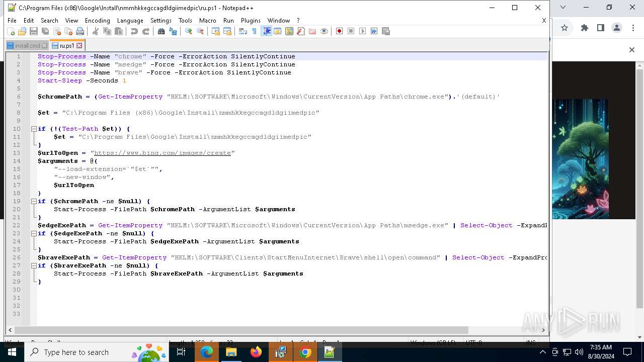Toggle Show All Characters pilcrow icon
Screen dimensions: 644x362
pos(254,31)
